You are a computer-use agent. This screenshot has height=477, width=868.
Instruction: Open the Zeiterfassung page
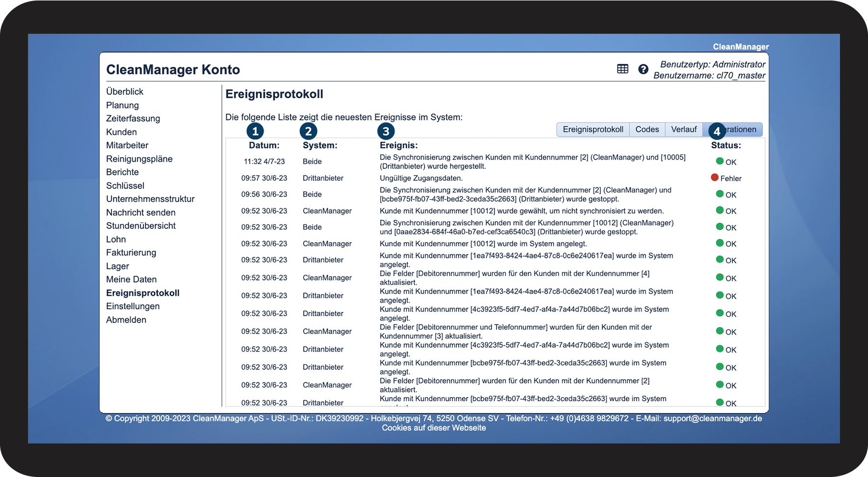click(x=133, y=118)
